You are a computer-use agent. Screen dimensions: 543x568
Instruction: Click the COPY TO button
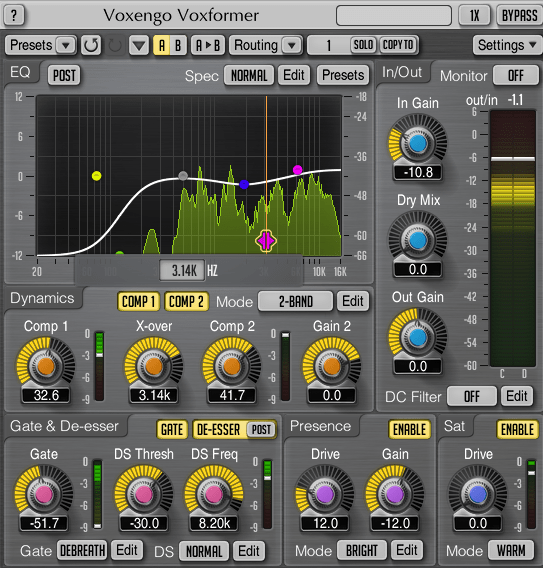[x=398, y=45]
